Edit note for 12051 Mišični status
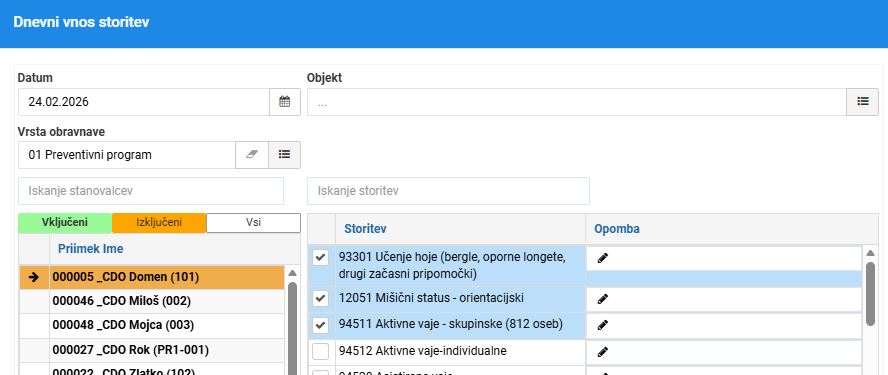The height and width of the screenshot is (375, 888). coord(603,299)
